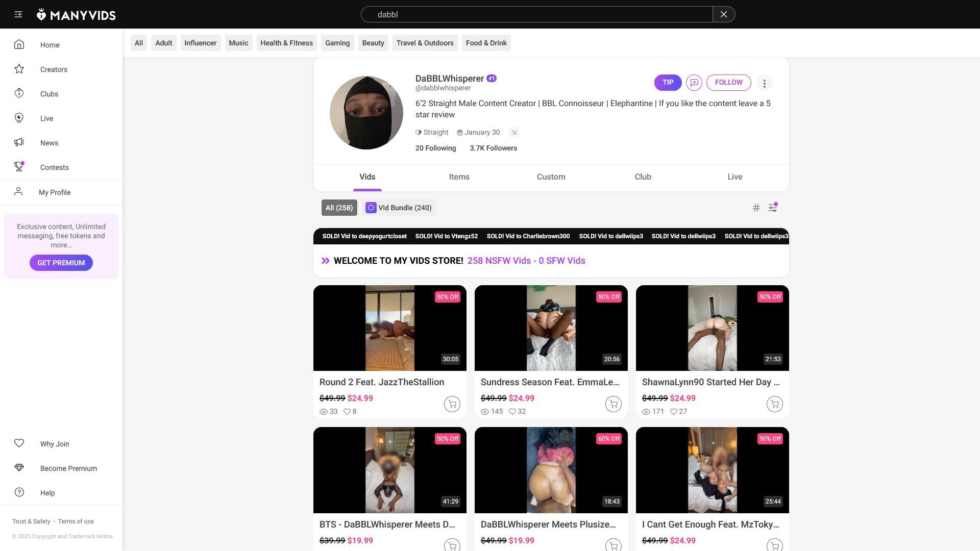Switch to the Vids tab
The width and height of the screenshot is (980, 551).
tap(367, 177)
